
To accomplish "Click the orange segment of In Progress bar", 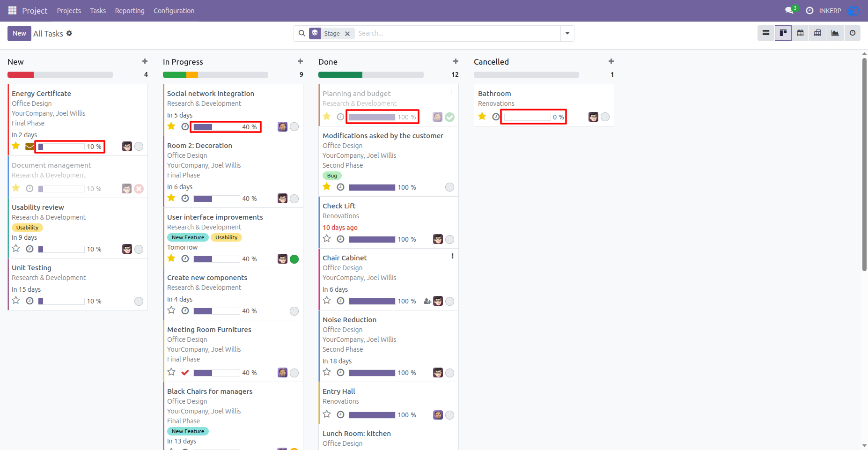I will 192,74.
